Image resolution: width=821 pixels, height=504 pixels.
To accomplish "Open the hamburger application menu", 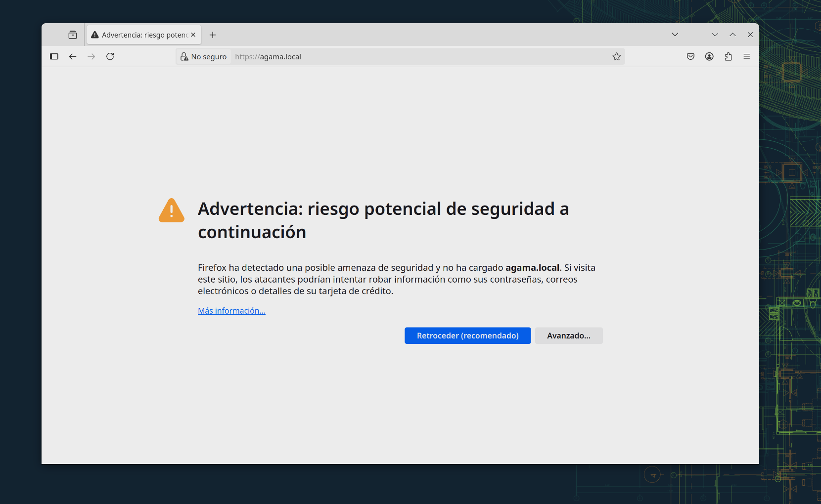I will (746, 57).
